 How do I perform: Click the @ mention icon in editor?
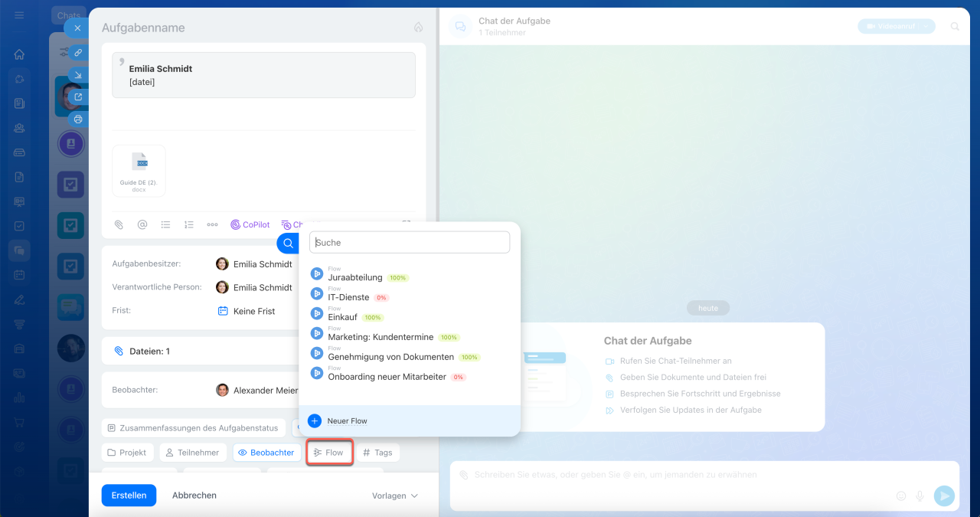point(142,224)
